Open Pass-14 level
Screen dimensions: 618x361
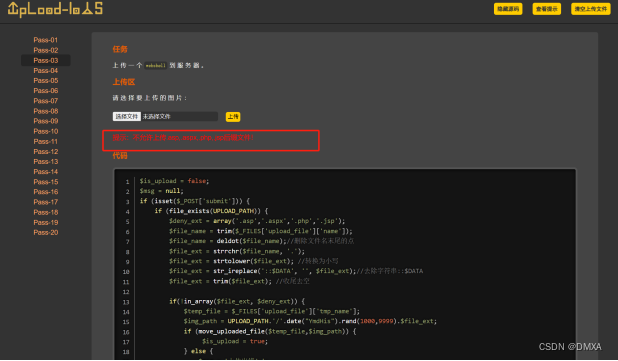46,172
